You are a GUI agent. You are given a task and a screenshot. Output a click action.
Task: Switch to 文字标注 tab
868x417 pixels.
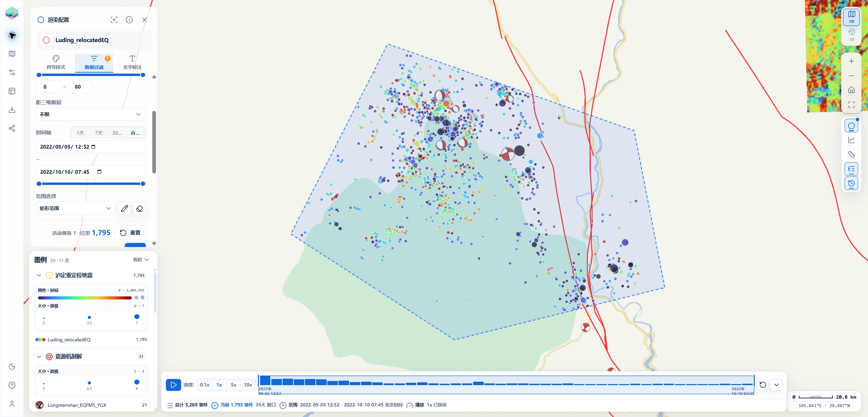coord(132,63)
